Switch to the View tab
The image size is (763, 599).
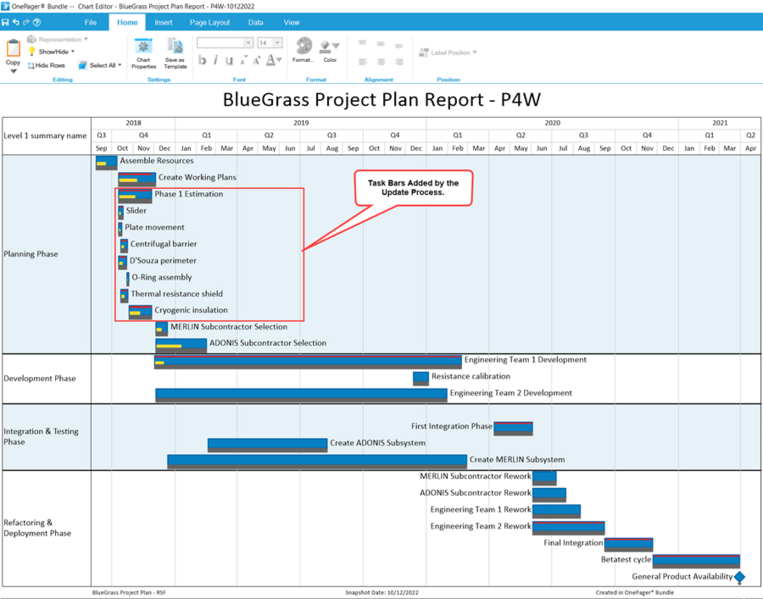pyautogui.click(x=291, y=22)
